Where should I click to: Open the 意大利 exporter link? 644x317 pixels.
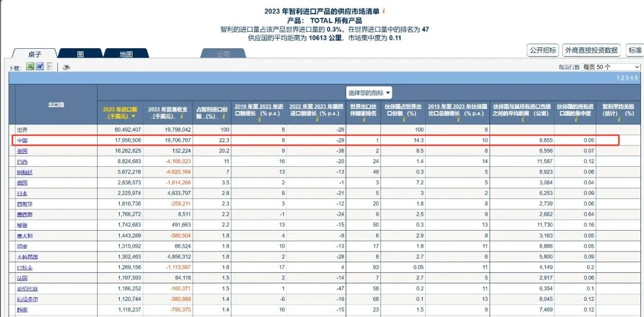[25, 236]
